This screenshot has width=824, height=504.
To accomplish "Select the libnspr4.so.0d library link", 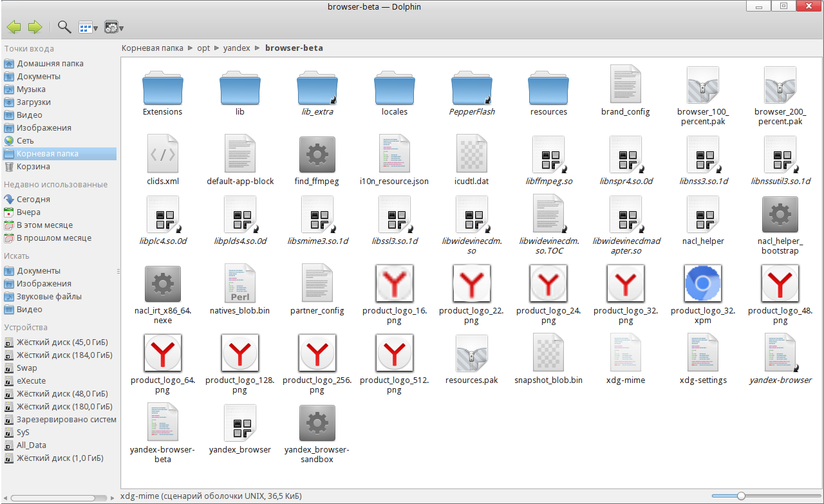I will (x=626, y=160).
